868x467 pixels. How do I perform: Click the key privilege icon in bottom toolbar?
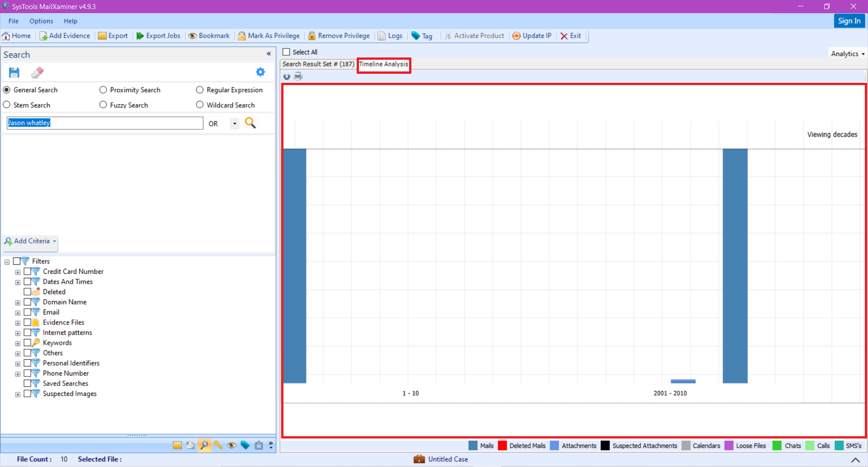point(218,445)
